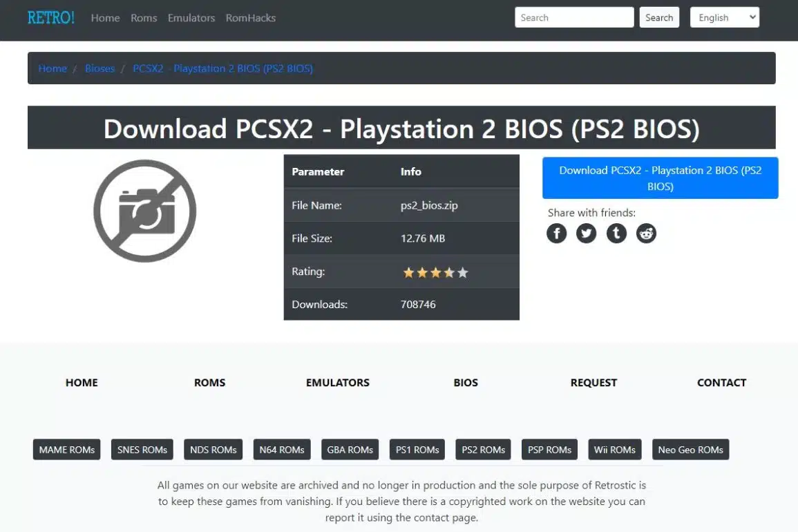The width and height of the screenshot is (798, 532).
Task: Open footer ROMS link
Action: pyautogui.click(x=209, y=382)
